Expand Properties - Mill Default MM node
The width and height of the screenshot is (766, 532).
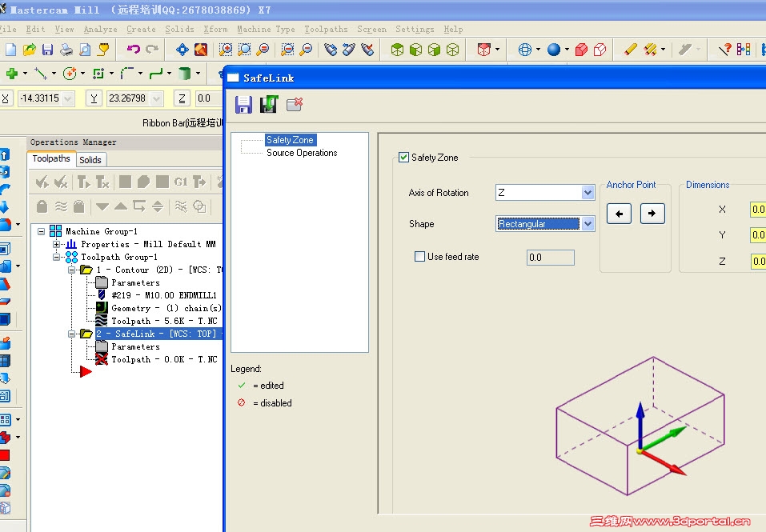click(56, 243)
